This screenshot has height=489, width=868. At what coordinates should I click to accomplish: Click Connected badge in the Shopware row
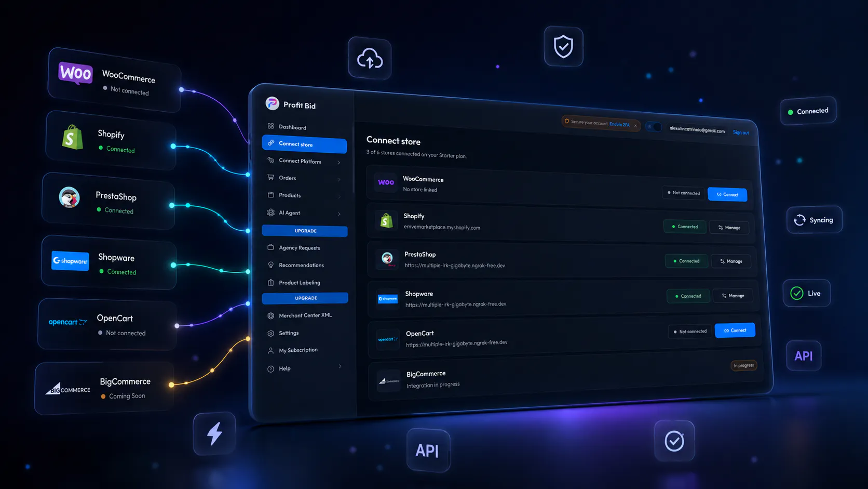(688, 296)
